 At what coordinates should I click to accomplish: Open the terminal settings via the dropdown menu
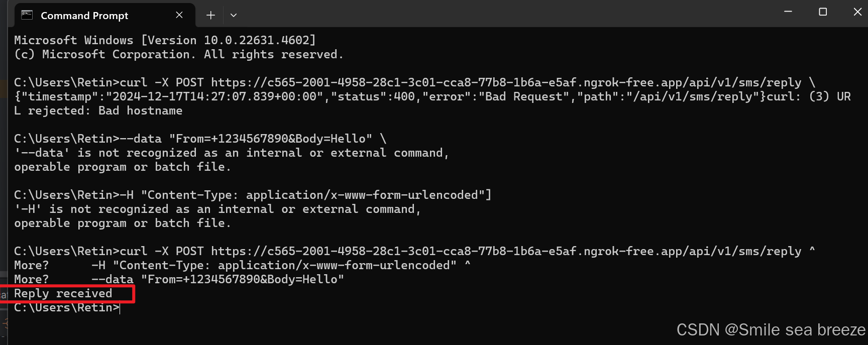tap(233, 15)
